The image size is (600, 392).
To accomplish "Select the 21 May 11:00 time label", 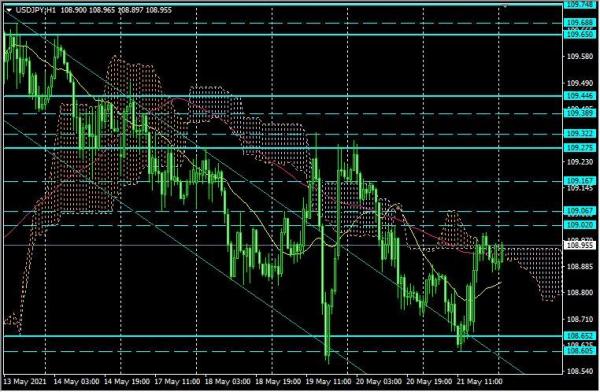I will (x=480, y=382).
